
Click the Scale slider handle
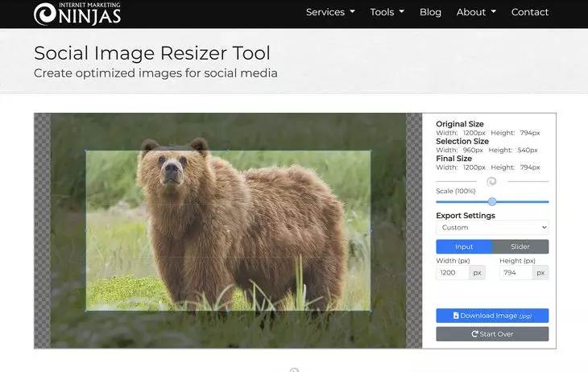click(x=492, y=202)
